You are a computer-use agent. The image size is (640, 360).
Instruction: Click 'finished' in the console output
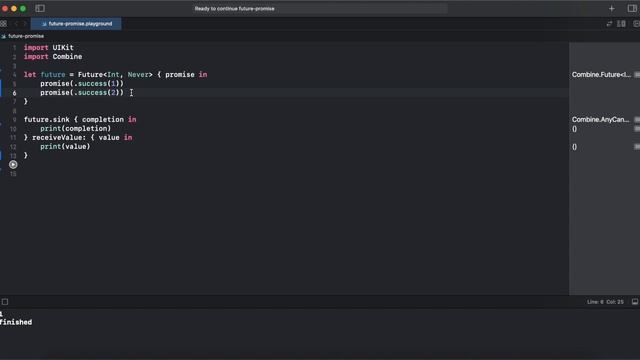(16, 322)
